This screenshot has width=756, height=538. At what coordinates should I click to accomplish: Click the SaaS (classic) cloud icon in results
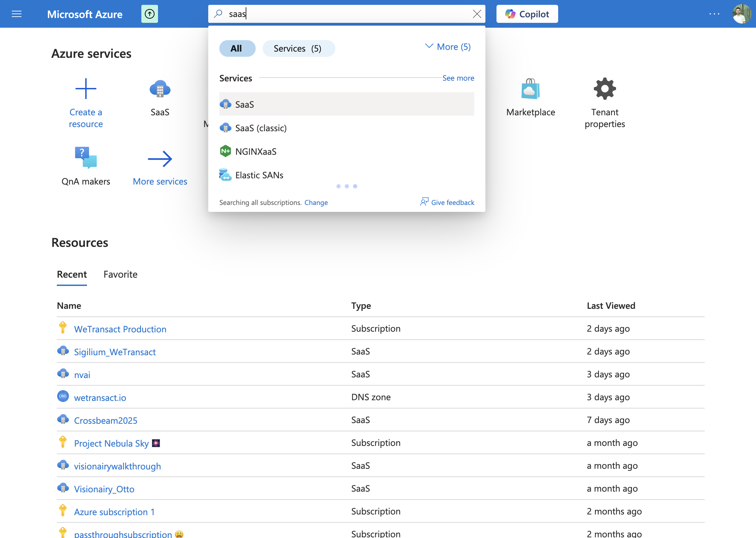226,127
